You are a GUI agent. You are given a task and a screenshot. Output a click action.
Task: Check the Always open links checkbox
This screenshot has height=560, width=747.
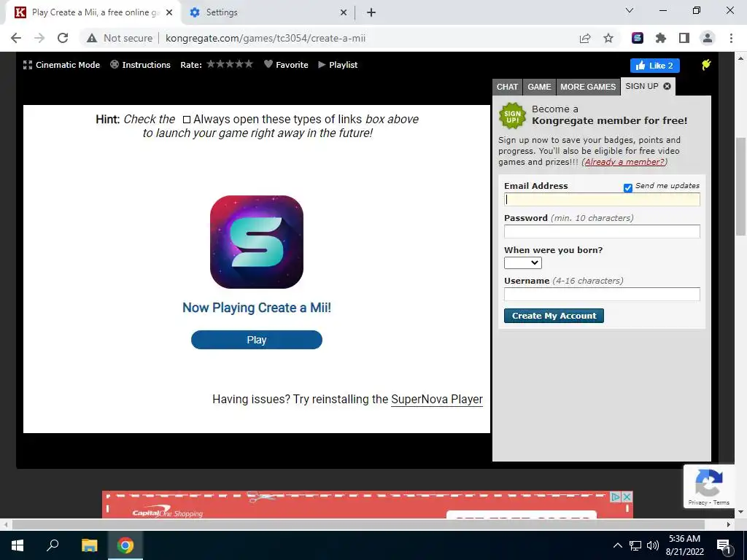pyautogui.click(x=187, y=120)
